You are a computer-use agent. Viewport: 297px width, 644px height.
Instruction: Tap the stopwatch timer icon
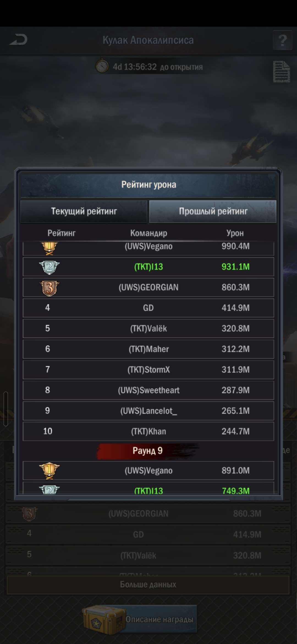point(102,66)
